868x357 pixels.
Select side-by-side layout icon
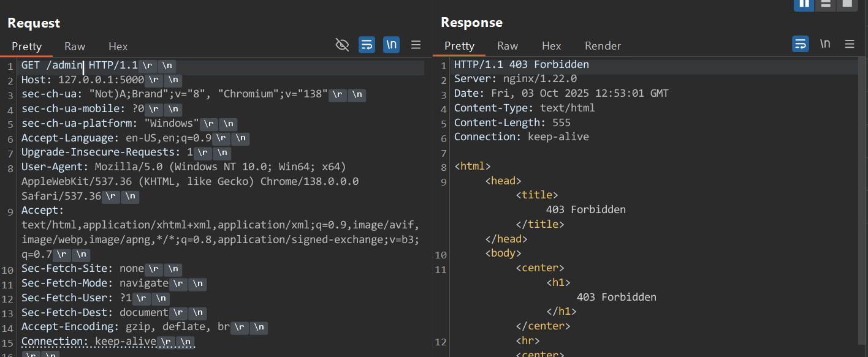point(804,4)
